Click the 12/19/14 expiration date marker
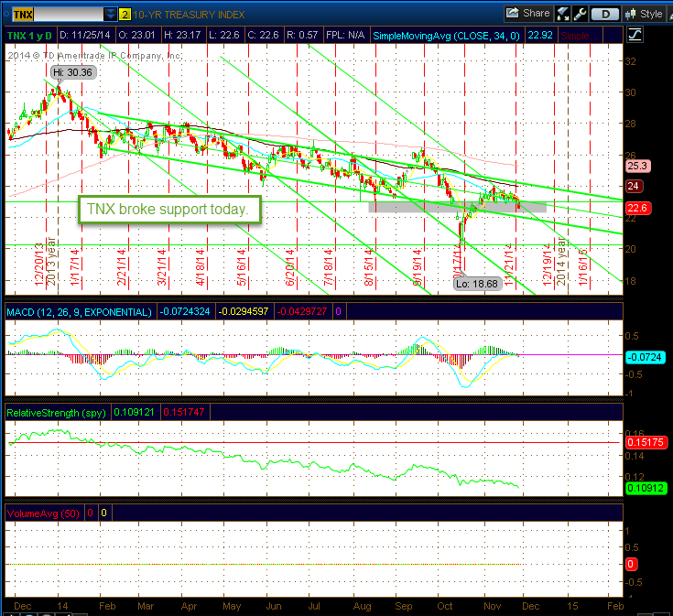The image size is (673, 616). click(548, 265)
